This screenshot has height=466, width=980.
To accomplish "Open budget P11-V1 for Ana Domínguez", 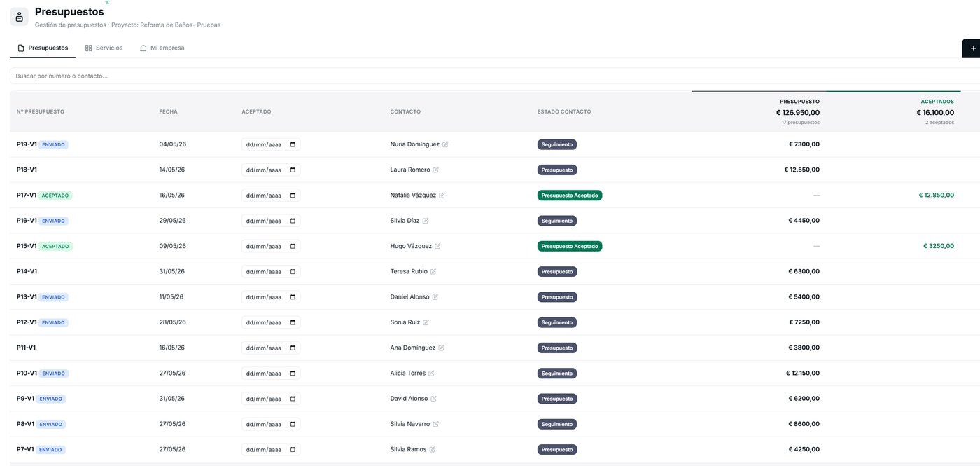I will pyautogui.click(x=27, y=348).
